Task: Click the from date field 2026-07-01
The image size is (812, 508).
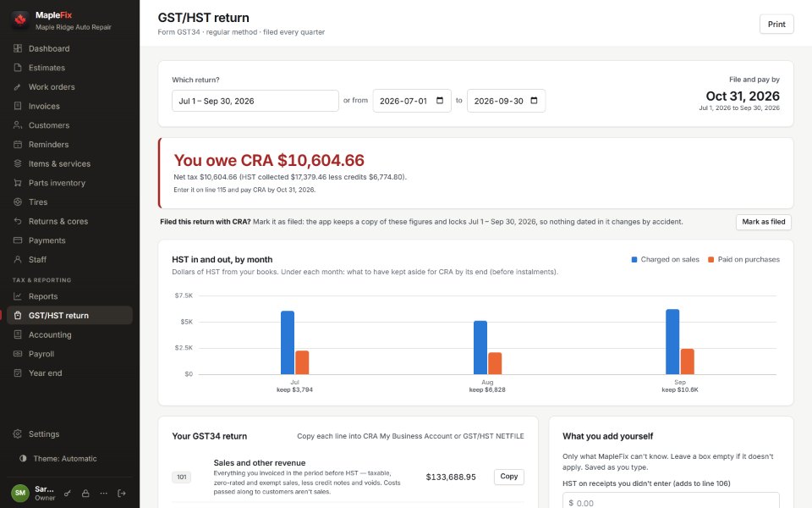Action: coord(412,101)
